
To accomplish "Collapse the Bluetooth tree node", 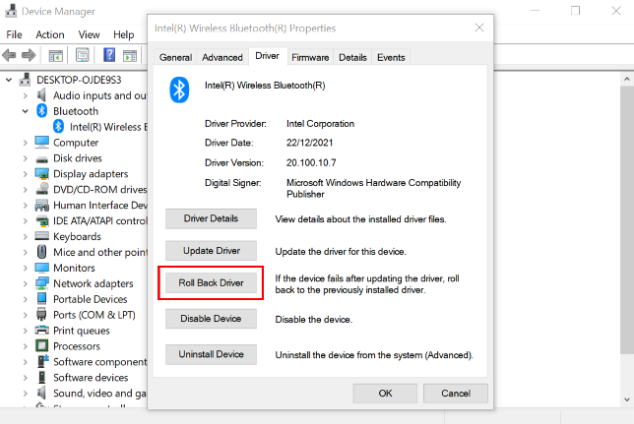I will tap(25, 111).
